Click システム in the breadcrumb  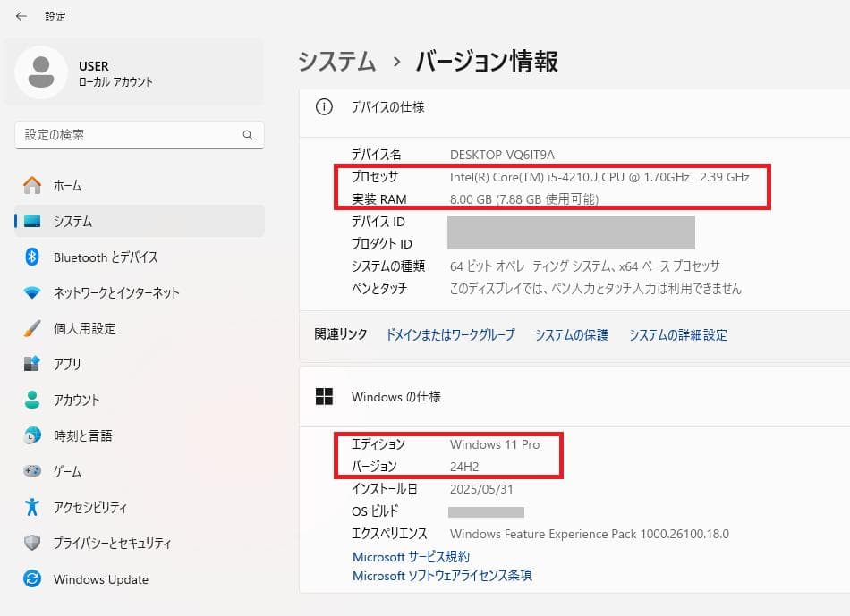(336, 61)
